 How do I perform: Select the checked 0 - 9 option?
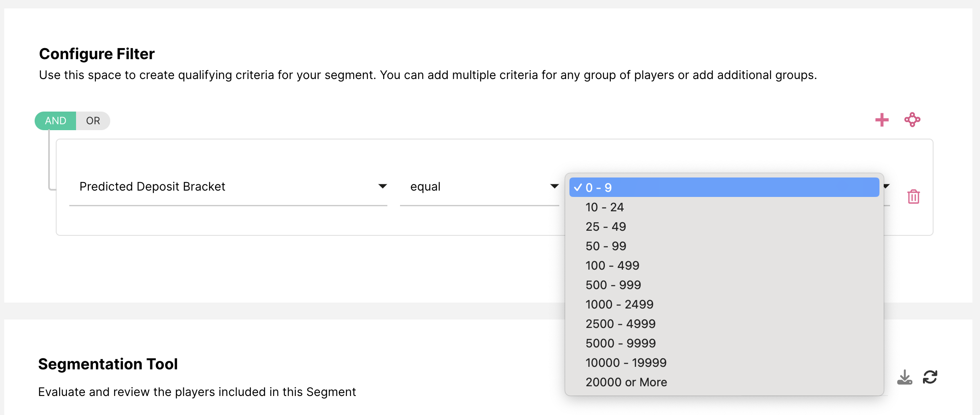[724, 188]
